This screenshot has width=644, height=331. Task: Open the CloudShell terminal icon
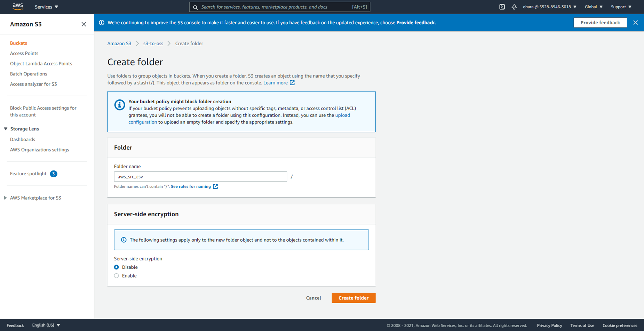502,7
